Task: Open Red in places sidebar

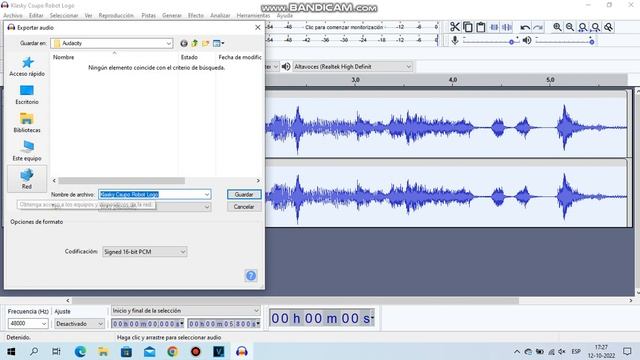Action: click(x=27, y=179)
